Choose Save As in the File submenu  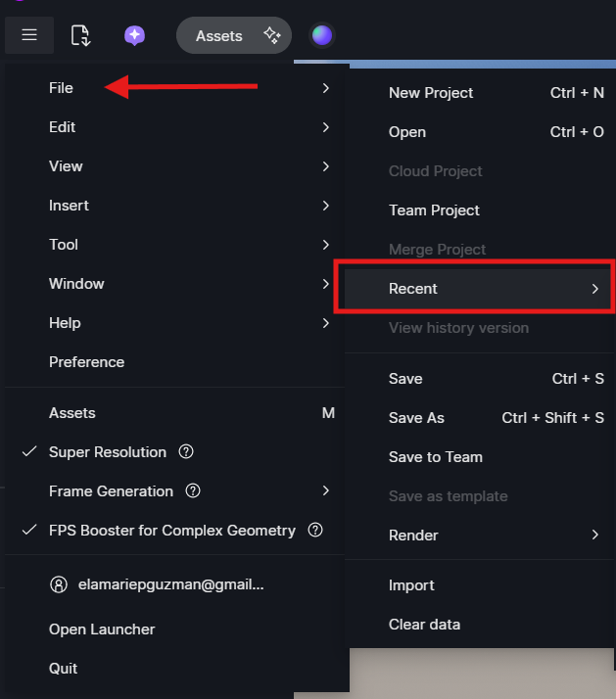tap(416, 418)
